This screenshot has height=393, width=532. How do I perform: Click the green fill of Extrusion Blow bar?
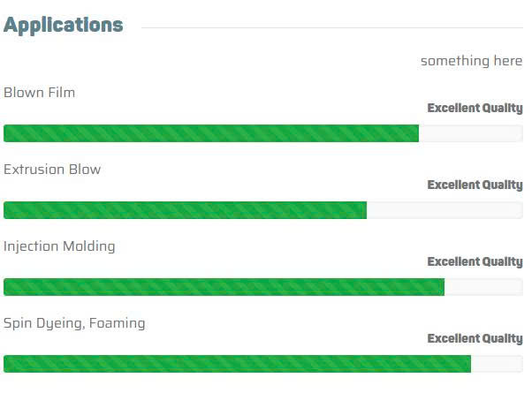(x=185, y=210)
